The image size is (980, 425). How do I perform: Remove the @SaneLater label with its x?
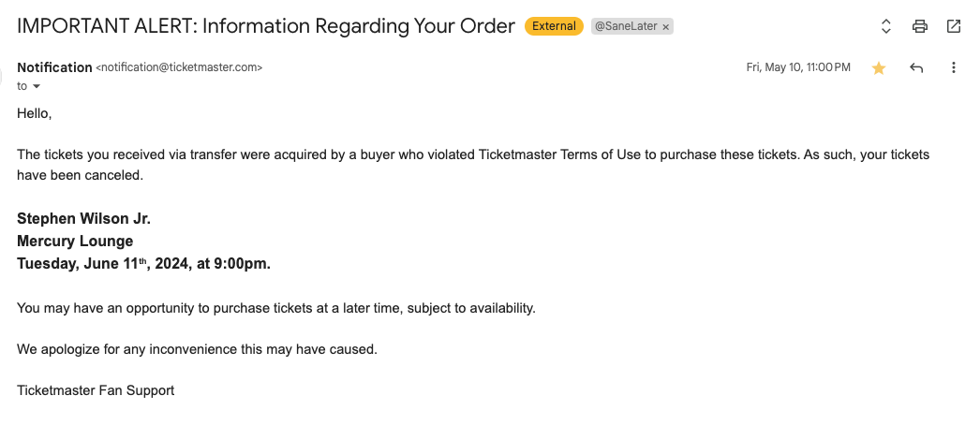click(665, 27)
